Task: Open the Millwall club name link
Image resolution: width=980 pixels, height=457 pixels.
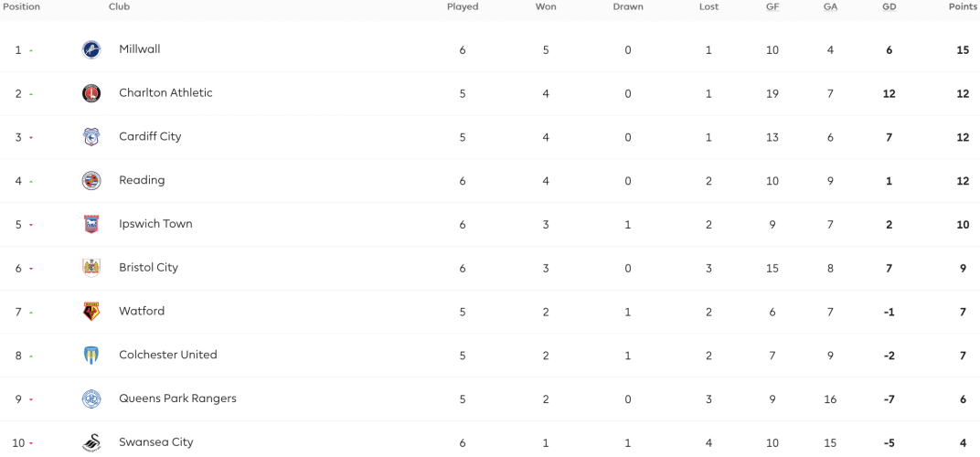Action: (x=139, y=48)
